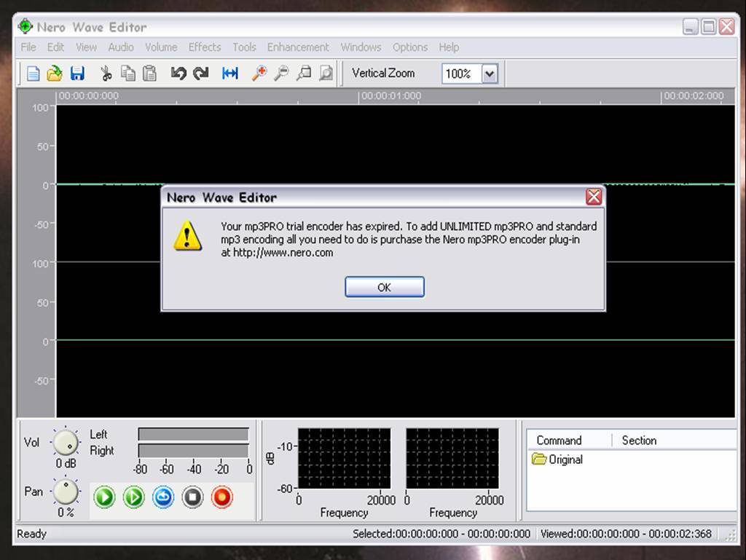Stop playback with the square stop button
The width and height of the screenshot is (746, 560).
192,497
